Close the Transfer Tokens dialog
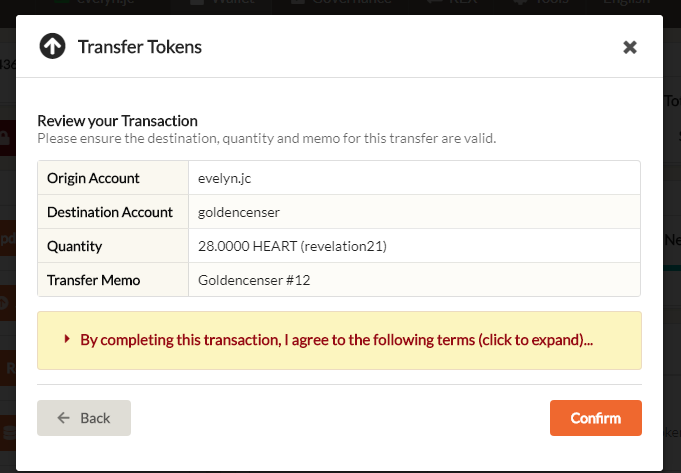The image size is (681, 473). point(630,47)
